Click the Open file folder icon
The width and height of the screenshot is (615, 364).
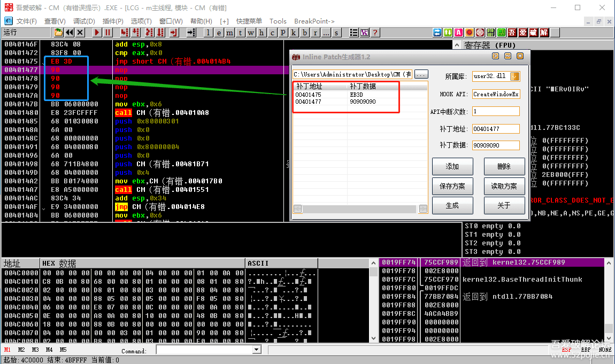click(58, 33)
